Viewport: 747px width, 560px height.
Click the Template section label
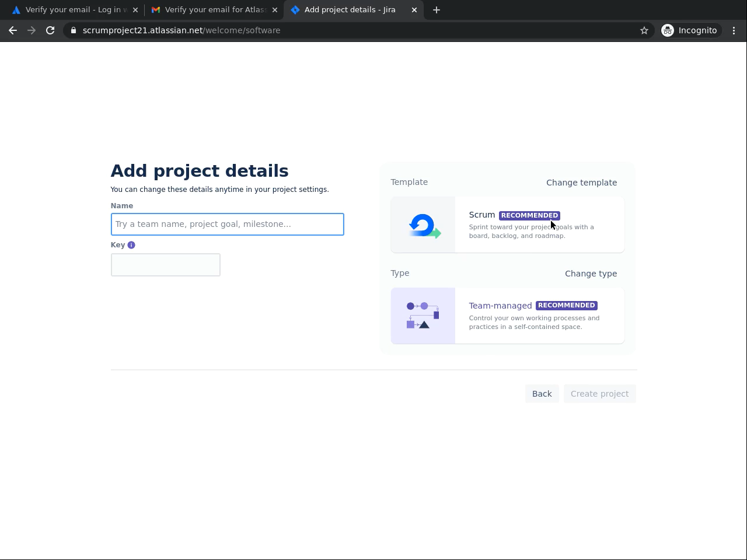[409, 182]
